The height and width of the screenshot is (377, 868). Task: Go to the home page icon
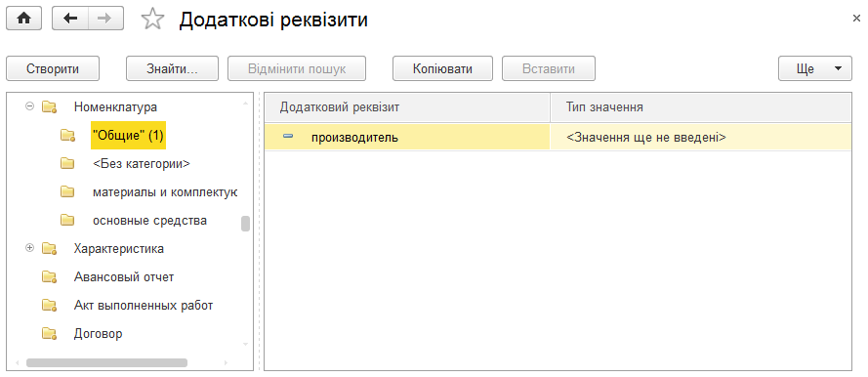pyautogui.click(x=23, y=19)
